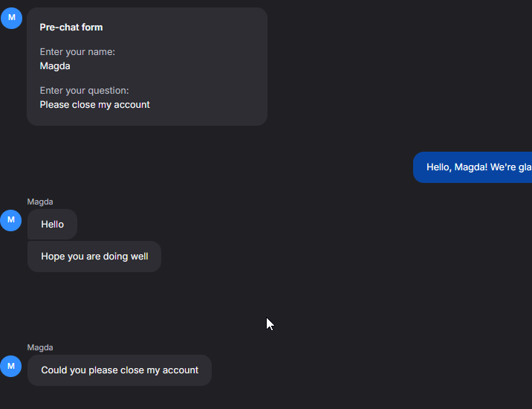
Task: Select the "Please close my account" form answer
Action: click(94, 105)
